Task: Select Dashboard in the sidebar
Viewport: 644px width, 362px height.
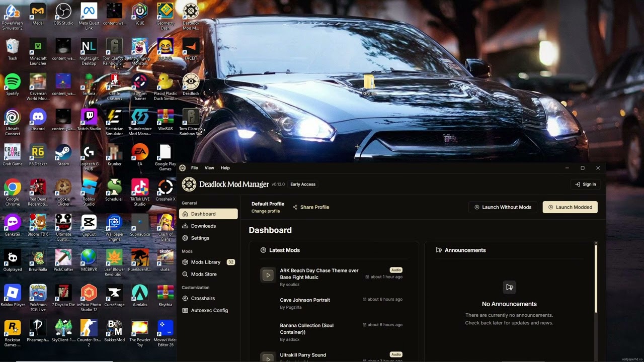Action: [x=208, y=214]
